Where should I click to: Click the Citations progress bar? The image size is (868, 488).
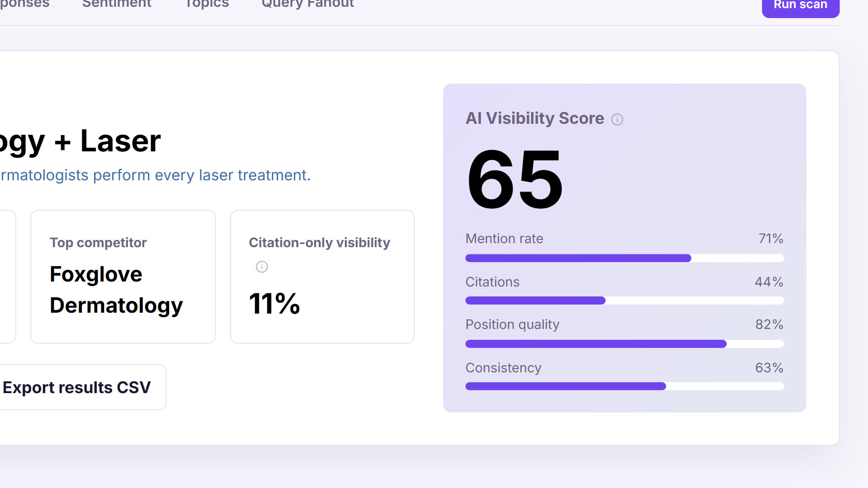coord(625,300)
